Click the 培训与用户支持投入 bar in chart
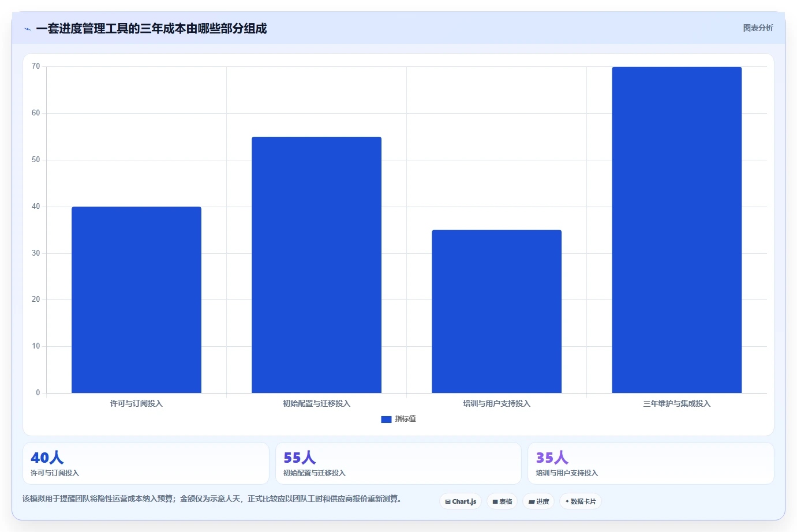The width and height of the screenshot is (797, 532). coord(496,312)
